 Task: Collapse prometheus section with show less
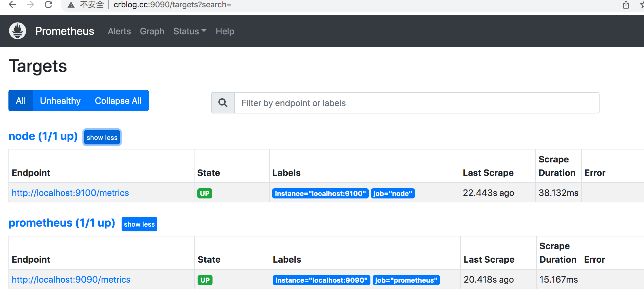(139, 224)
